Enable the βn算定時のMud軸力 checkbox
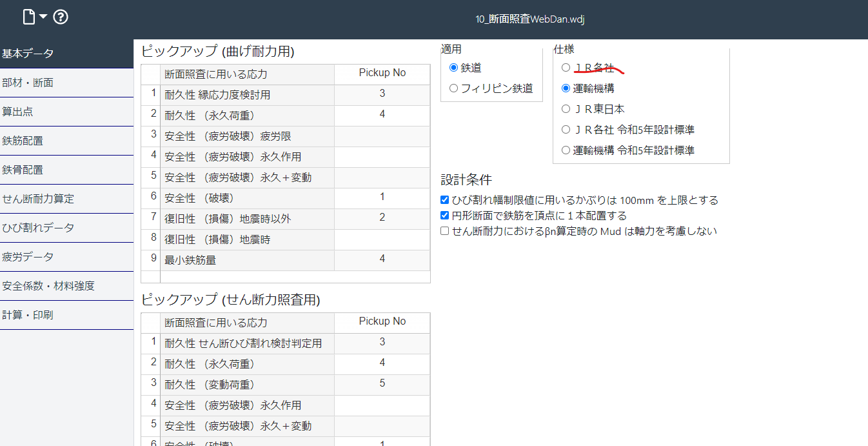 coord(444,230)
